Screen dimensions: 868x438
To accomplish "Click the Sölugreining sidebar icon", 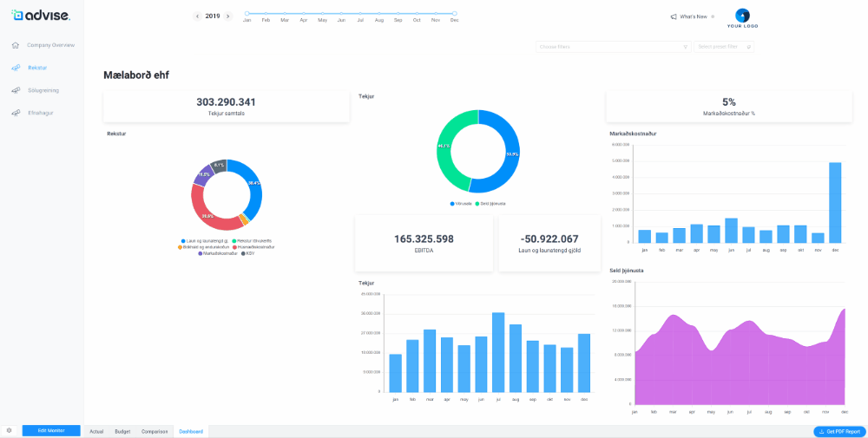I will (x=16, y=90).
